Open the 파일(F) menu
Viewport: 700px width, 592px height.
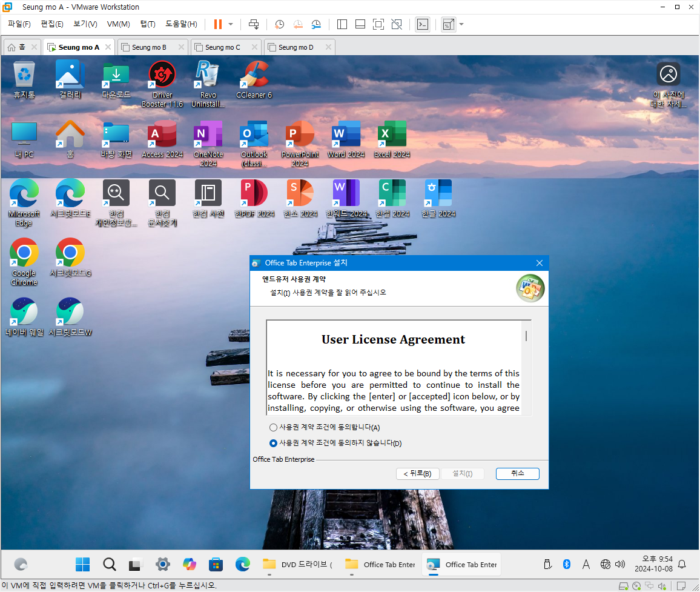click(19, 24)
